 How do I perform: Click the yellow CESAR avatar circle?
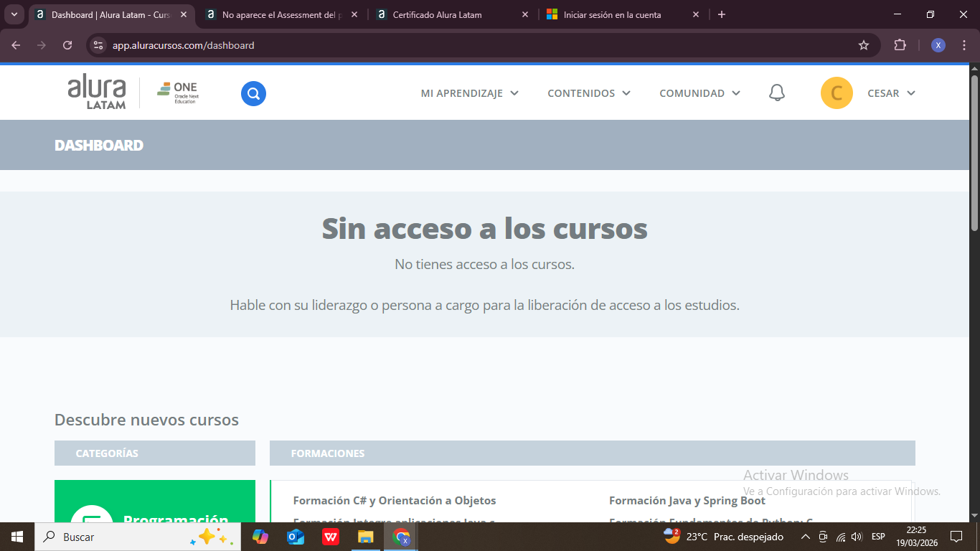[x=837, y=93]
